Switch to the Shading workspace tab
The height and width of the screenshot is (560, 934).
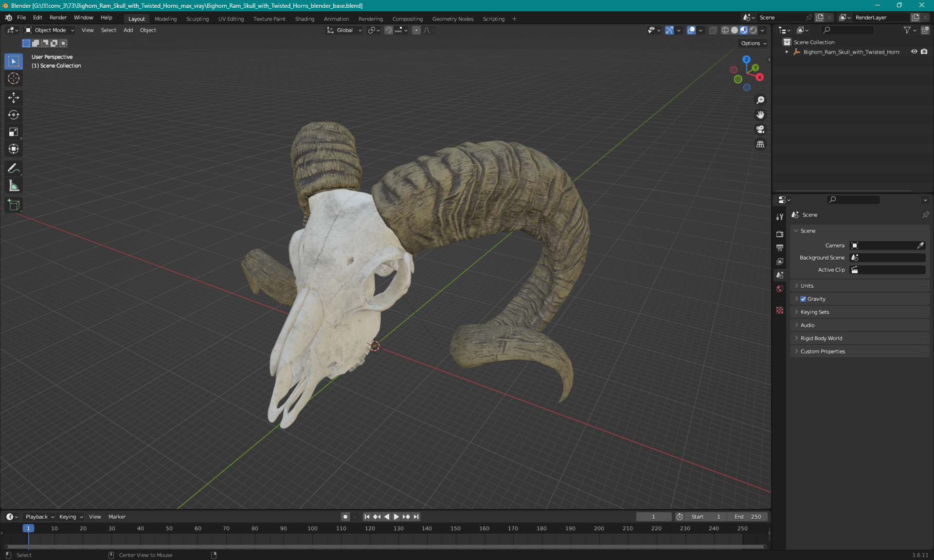pos(305,19)
